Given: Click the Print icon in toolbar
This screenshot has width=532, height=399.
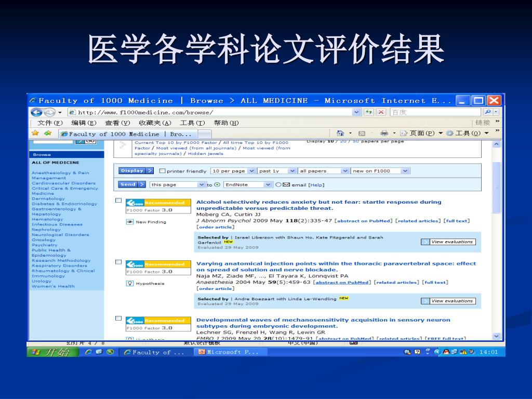Looking at the screenshot, I should point(384,134).
